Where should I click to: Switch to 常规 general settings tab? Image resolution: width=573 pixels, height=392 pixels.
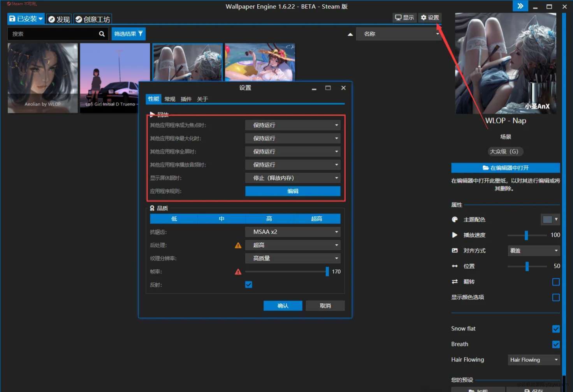[170, 99]
